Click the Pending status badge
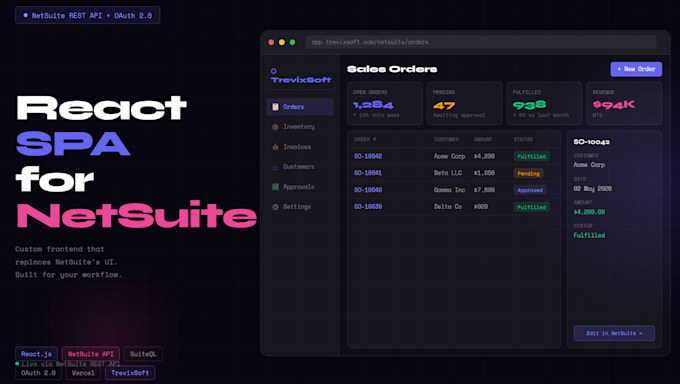The width and height of the screenshot is (680, 384). (528, 173)
